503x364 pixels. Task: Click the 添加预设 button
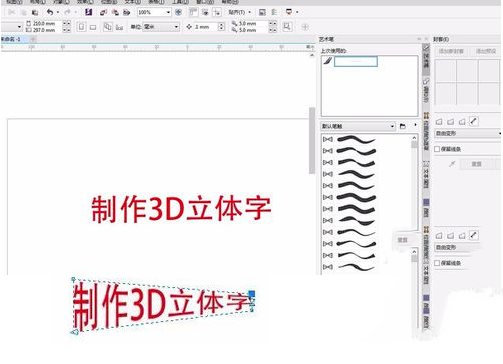pos(486,51)
